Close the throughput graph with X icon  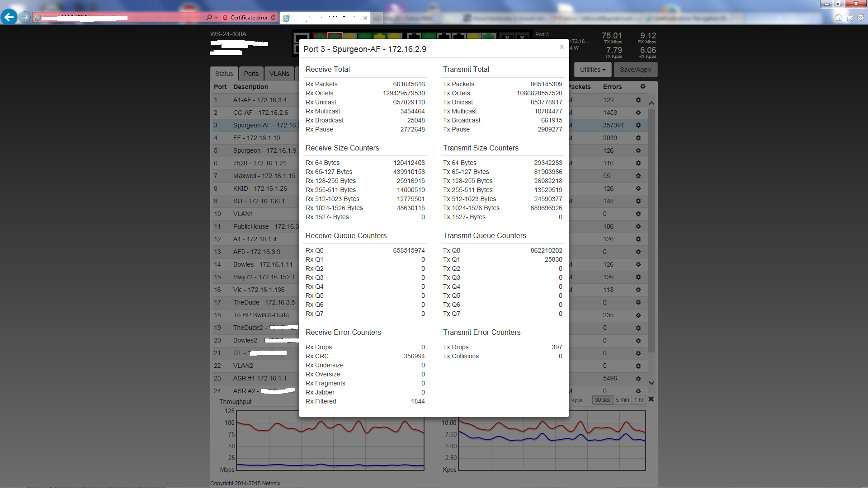(651, 399)
